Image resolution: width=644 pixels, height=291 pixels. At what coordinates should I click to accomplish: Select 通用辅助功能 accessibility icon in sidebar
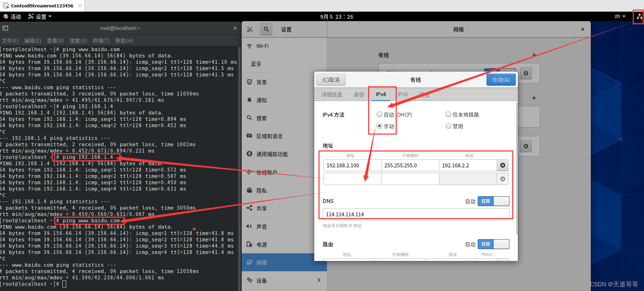click(249, 154)
